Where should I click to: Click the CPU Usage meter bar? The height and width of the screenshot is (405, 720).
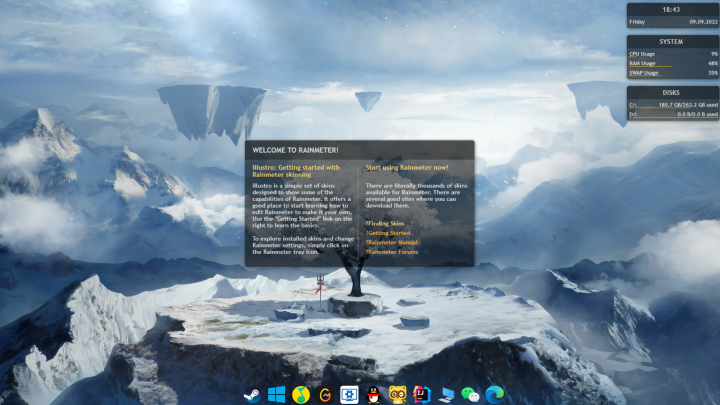coord(673,54)
